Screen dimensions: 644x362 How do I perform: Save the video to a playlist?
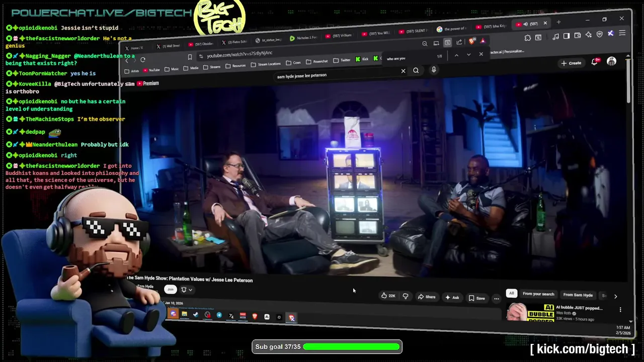477,298
